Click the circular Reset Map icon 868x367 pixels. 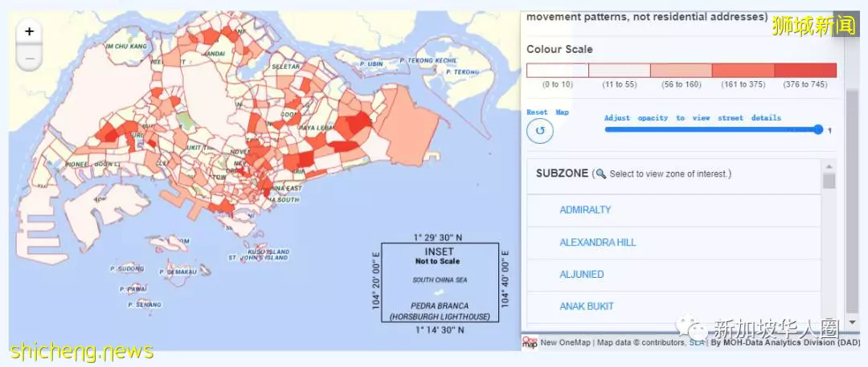(540, 131)
